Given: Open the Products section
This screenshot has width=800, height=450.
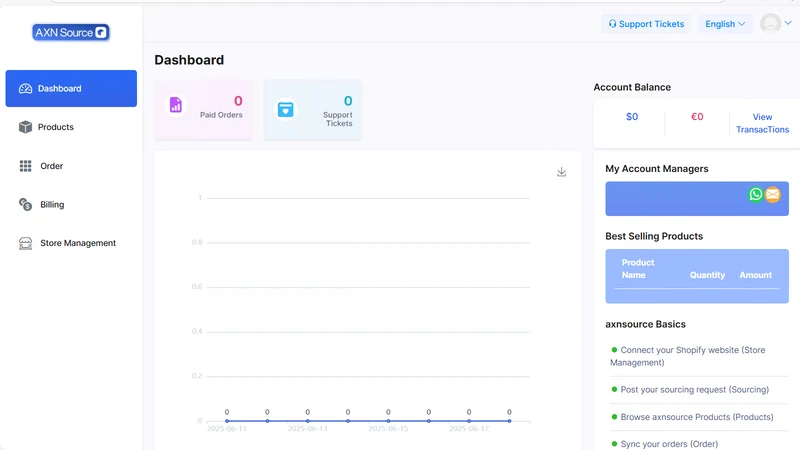Looking at the screenshot, I should 56,127.
